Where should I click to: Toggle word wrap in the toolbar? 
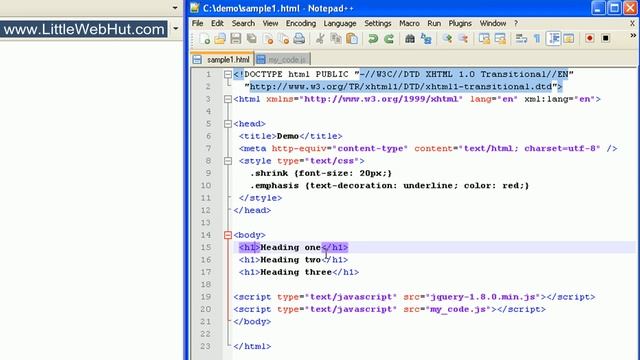[521, 39]
